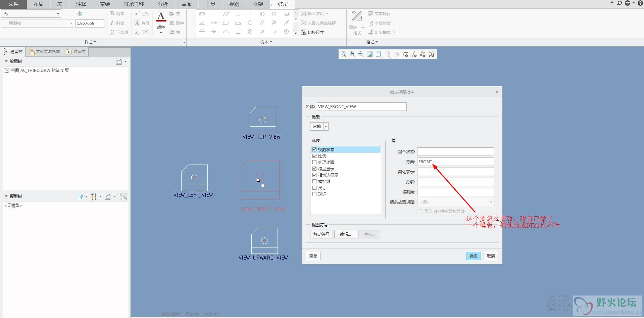644x318 pixels.
Task: Click the 确定 button
Action: (473, 256)
